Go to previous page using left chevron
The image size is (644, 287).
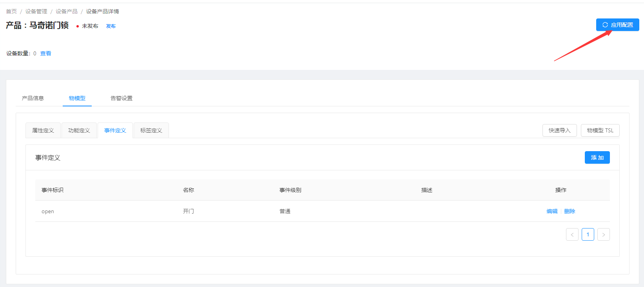point(572,234)
